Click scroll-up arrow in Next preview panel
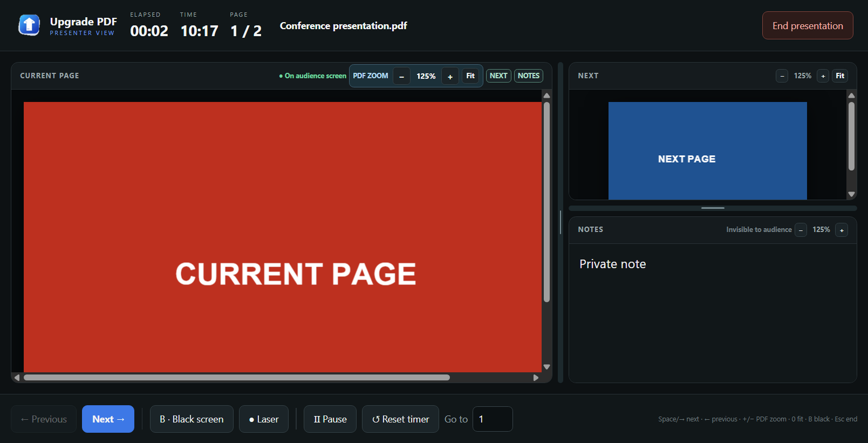The height and width of the screenshot is (443, 868). point(852,95)
